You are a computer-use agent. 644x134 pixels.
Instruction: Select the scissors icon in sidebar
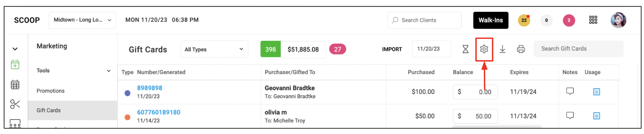[15, 104]
